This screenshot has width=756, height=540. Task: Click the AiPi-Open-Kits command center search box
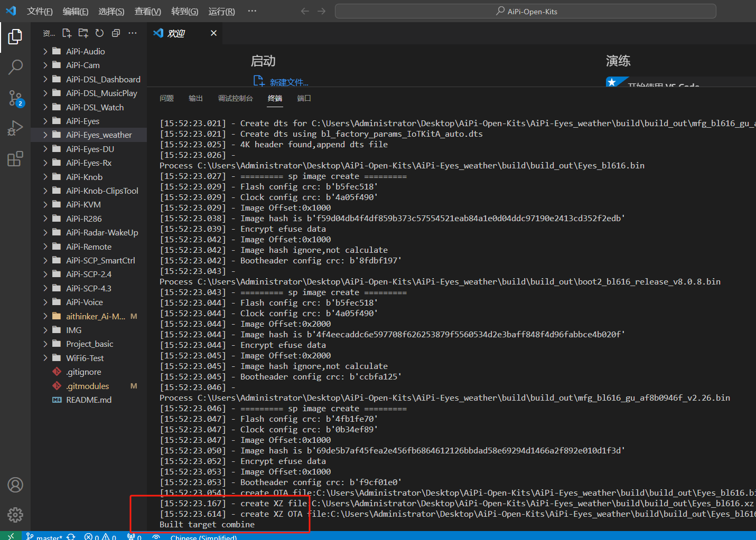526,11
